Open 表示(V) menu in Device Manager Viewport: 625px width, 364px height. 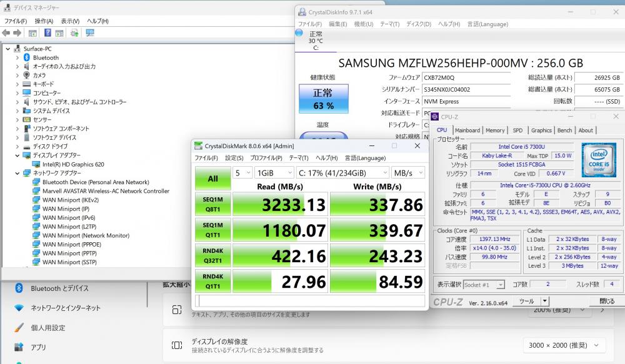pos(70,21)
